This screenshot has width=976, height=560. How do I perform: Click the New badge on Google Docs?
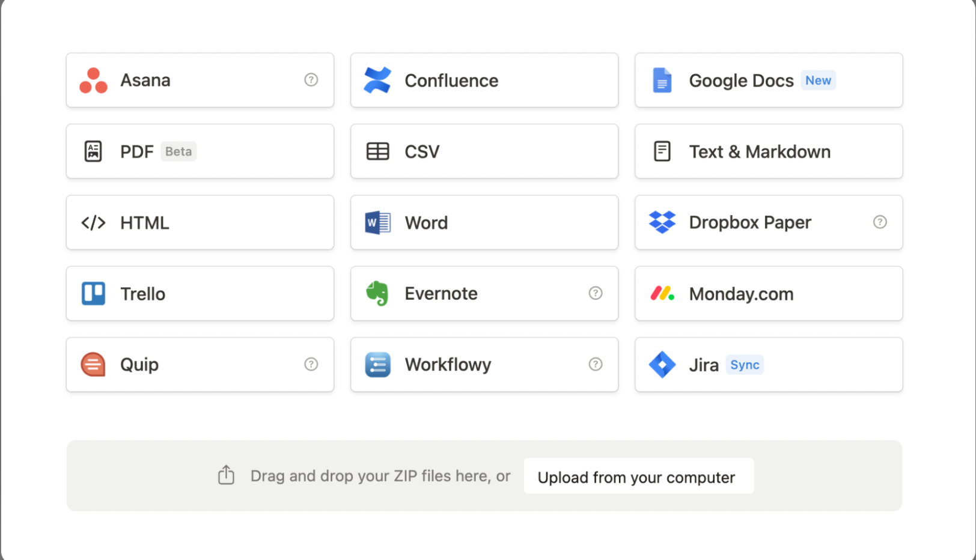point(818,81)
